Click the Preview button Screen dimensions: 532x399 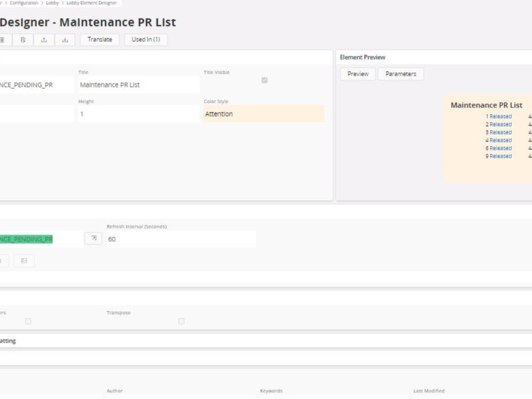point(358,74)
